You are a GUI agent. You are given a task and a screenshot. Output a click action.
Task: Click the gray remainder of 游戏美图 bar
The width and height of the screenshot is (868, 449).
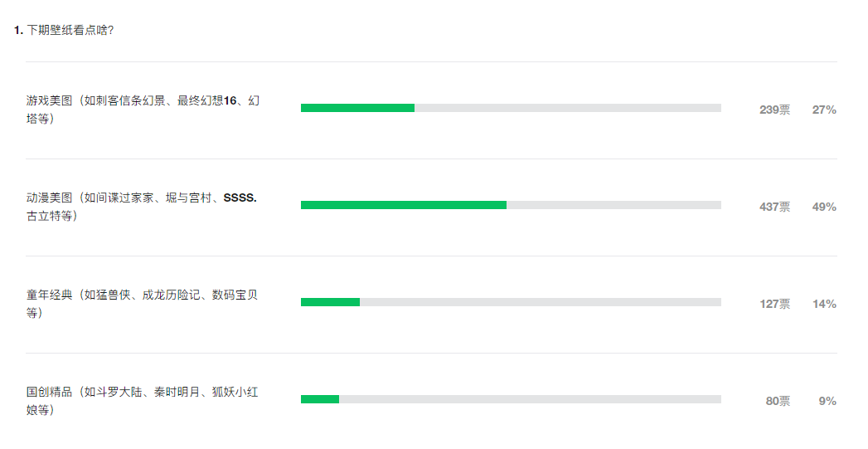point(568,108)
